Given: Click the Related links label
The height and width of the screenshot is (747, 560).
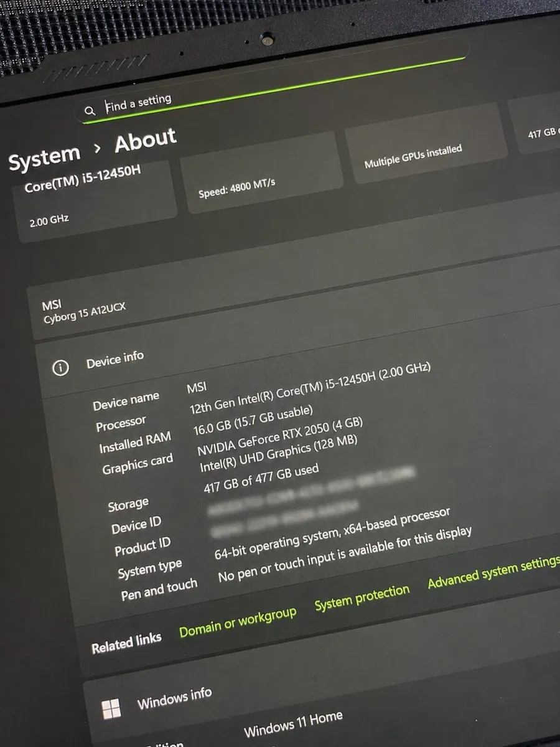Looking at the screenshot, I should click(126, 642).
